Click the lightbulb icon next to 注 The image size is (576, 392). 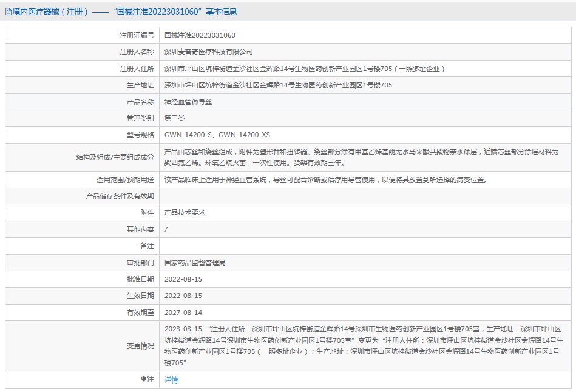coord(143,379)
